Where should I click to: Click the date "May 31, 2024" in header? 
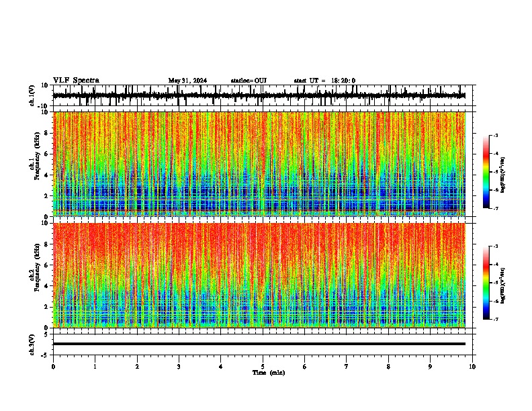coord(187,81)
